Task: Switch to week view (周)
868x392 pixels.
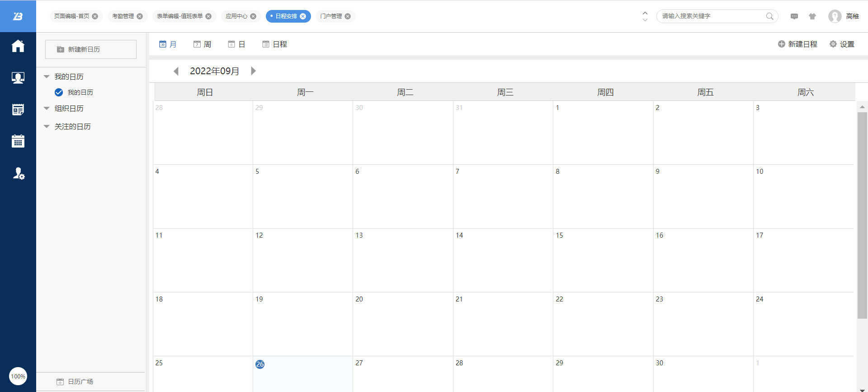Action: tap(202, 44)
